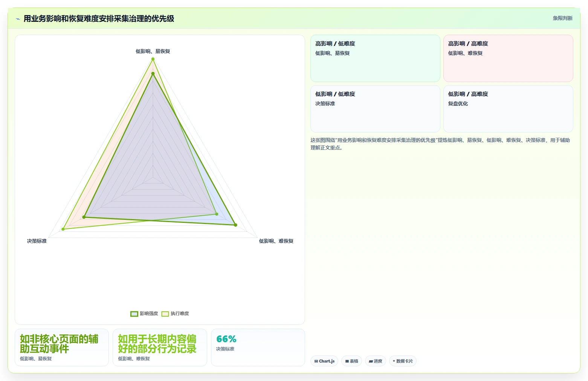Click 影响强度 data point near 决策标准 axis
This screenshot has height=381, width=588.
tap(84, 217)
